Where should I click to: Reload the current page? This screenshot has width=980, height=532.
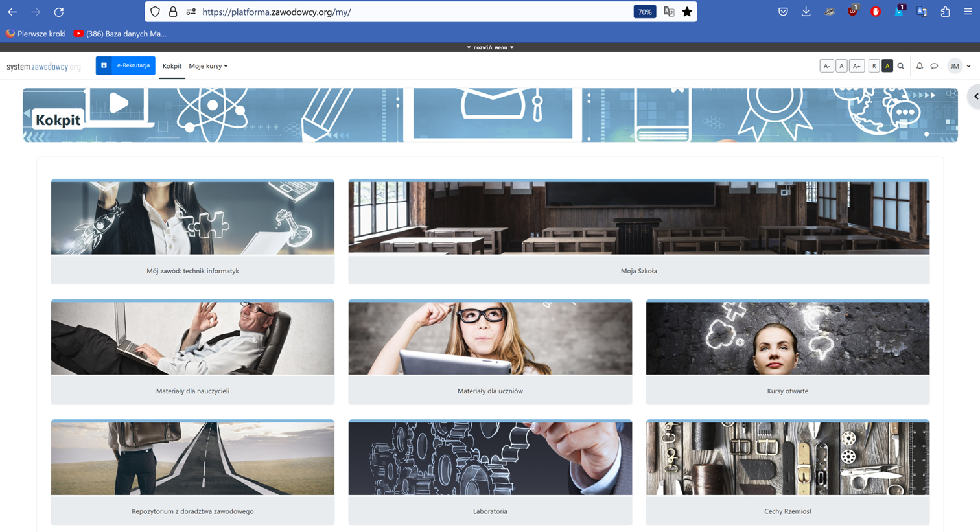coord(59,12)
